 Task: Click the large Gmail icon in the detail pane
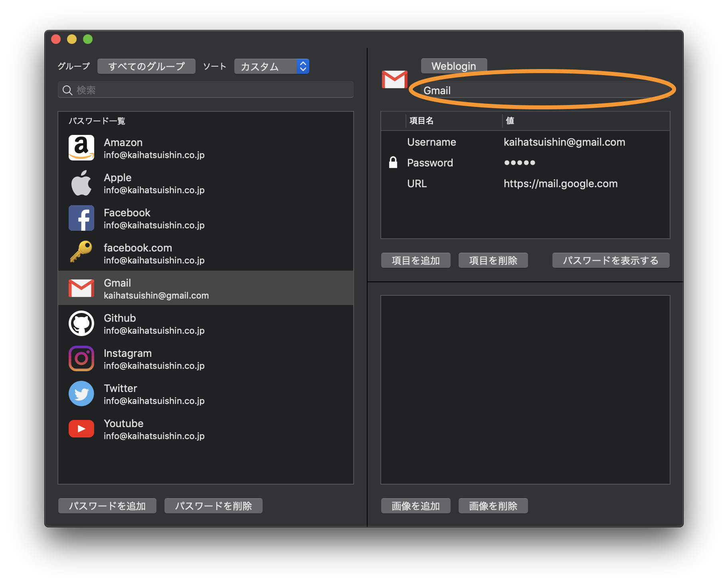[394, 79]
